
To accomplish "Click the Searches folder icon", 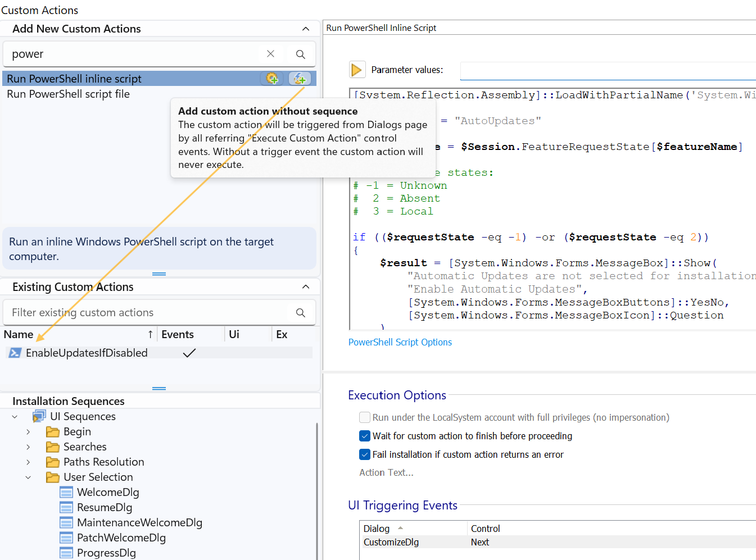I will (x=53, y=447).
